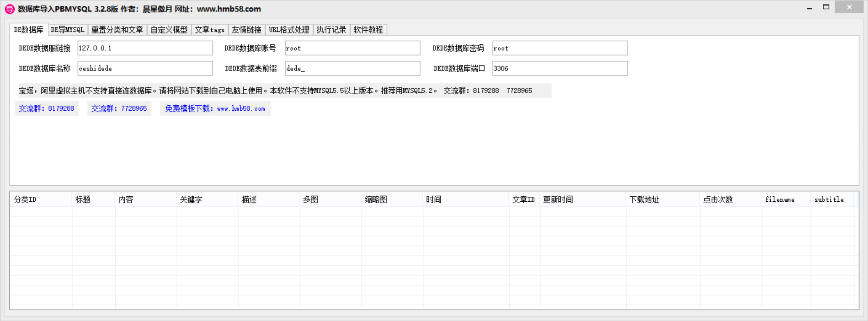Click the DEDE数据库账号 input field
This screenshot has width=868, height=321.
coord(353,48)
